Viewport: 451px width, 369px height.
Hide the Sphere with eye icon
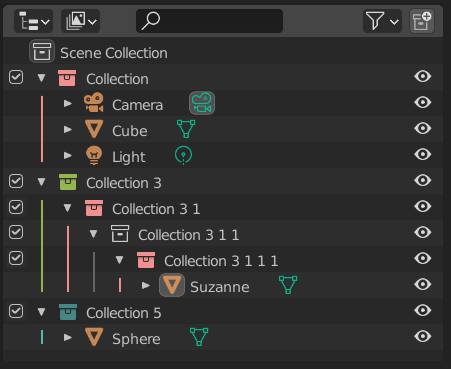423,336
